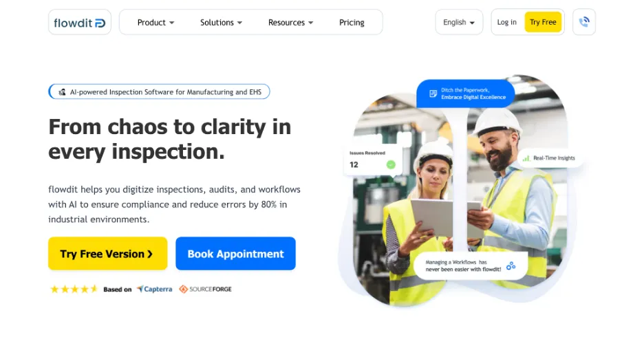
Task: Click the document icon in the blue bubble
Action: tap(433, 94)
